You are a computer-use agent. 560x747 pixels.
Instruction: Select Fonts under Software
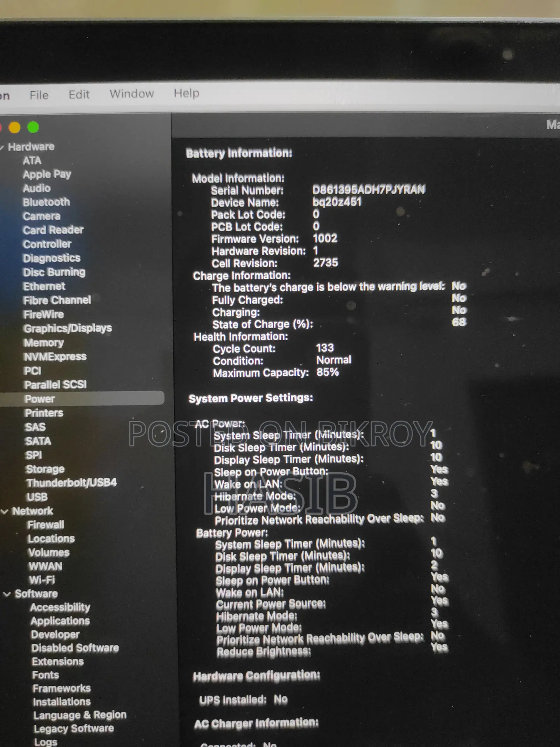click(x=45, y=675)
